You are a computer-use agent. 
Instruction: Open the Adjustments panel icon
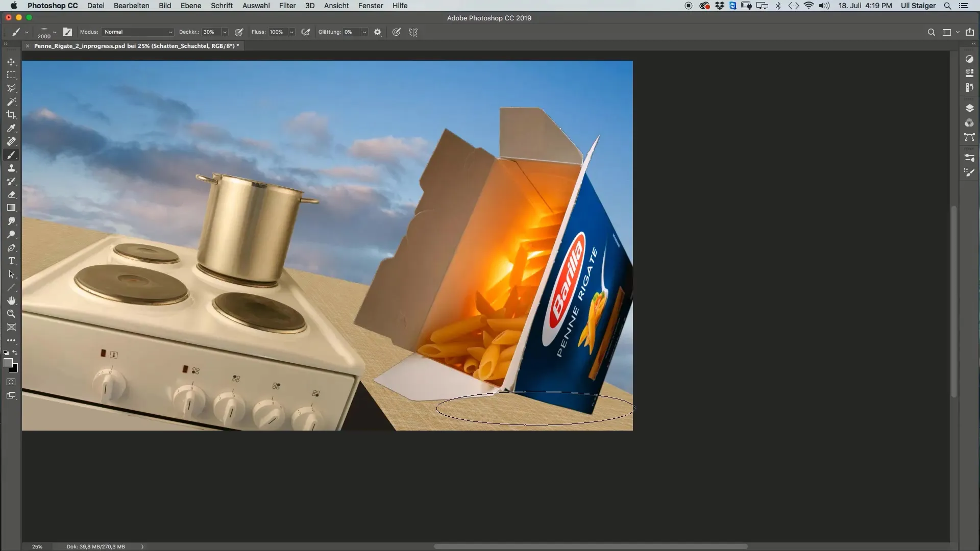pyautogui.click(x=969, y=59)
